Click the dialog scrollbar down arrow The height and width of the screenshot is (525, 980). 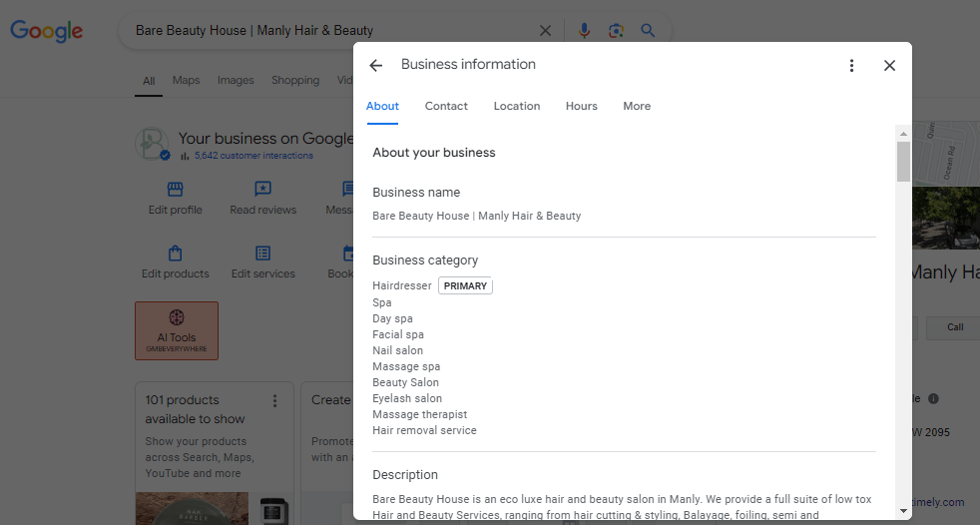tap(903, 511)
